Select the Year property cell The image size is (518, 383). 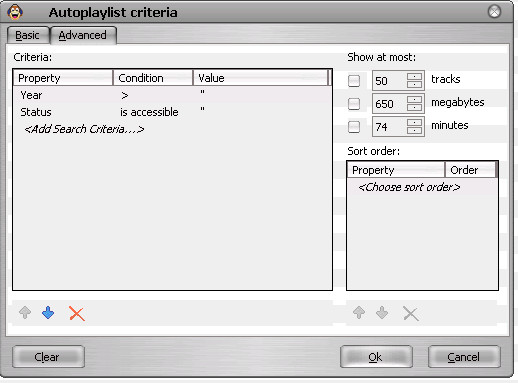coord(31,95)
